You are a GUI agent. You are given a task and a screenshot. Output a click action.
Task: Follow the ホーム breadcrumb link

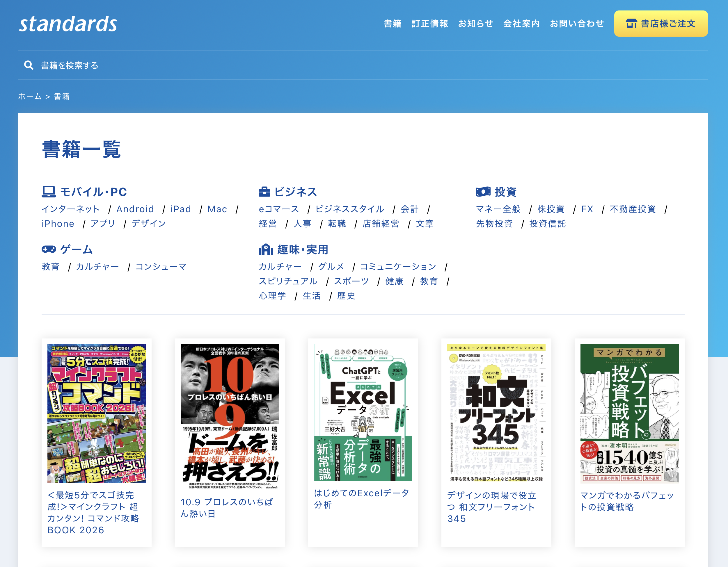[x=30, y=96]
